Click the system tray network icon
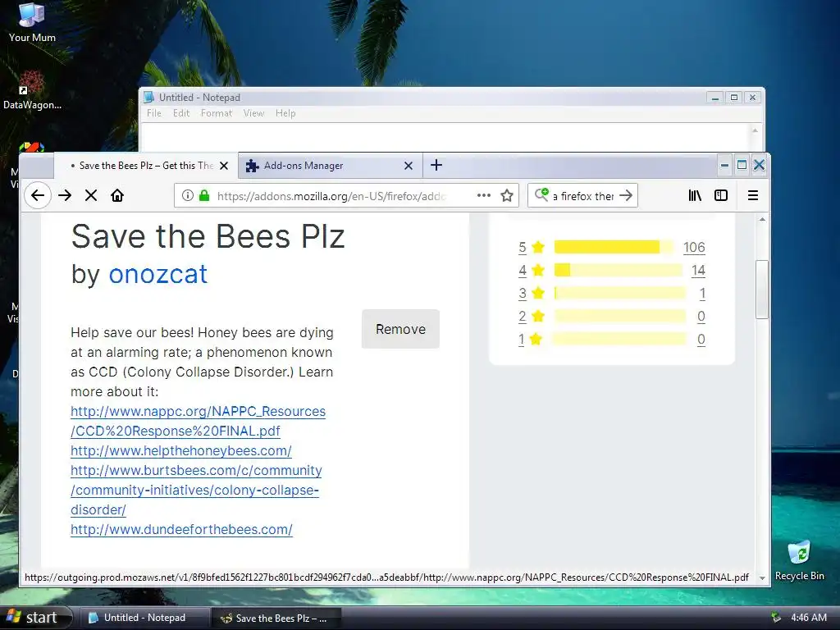 [775, 618]
